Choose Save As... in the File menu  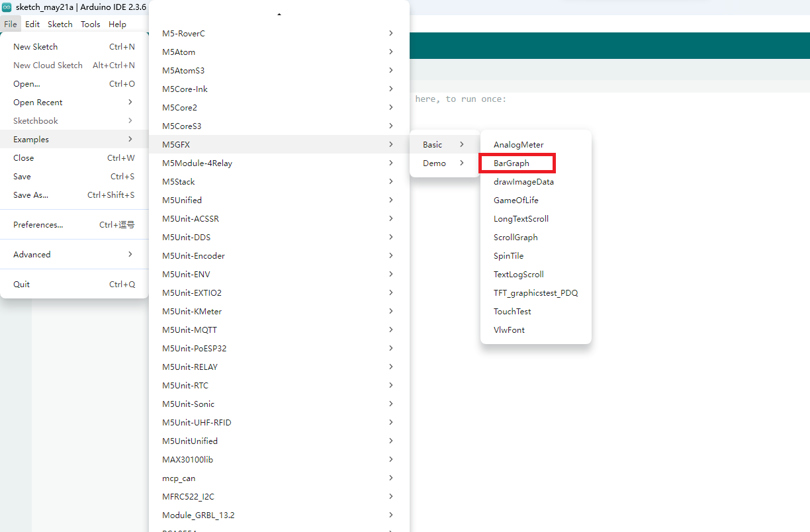pos(74,195)
